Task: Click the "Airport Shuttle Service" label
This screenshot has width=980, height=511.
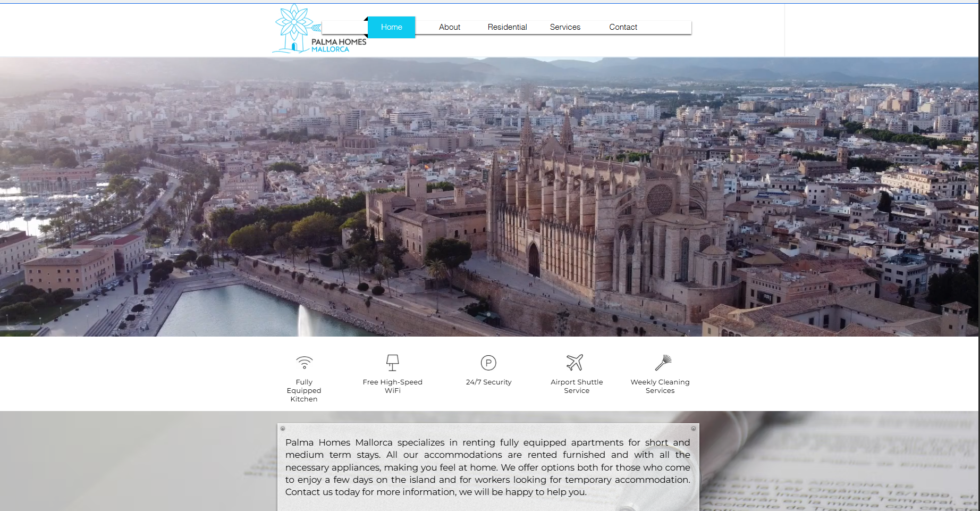Action: pyautogui.click(x=577, y=386)
